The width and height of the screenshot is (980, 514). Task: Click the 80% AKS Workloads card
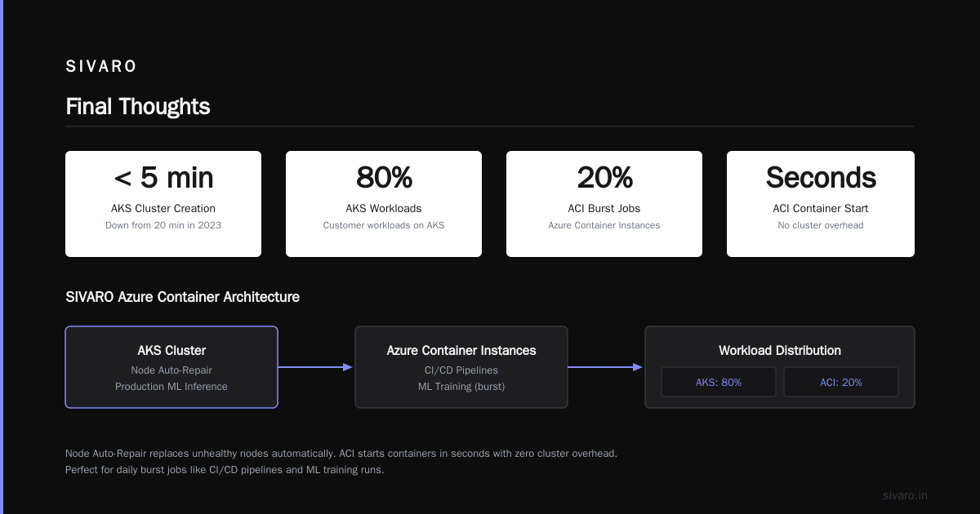pyautogui.click(x=384, y=204)
